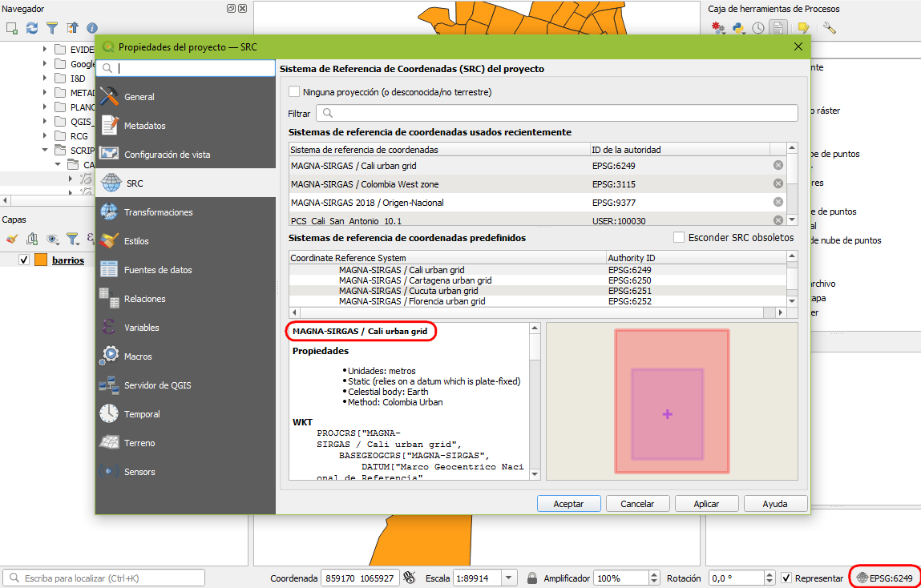
Task: Click the Amplificador spinner arrows
Action: point(654,578)
